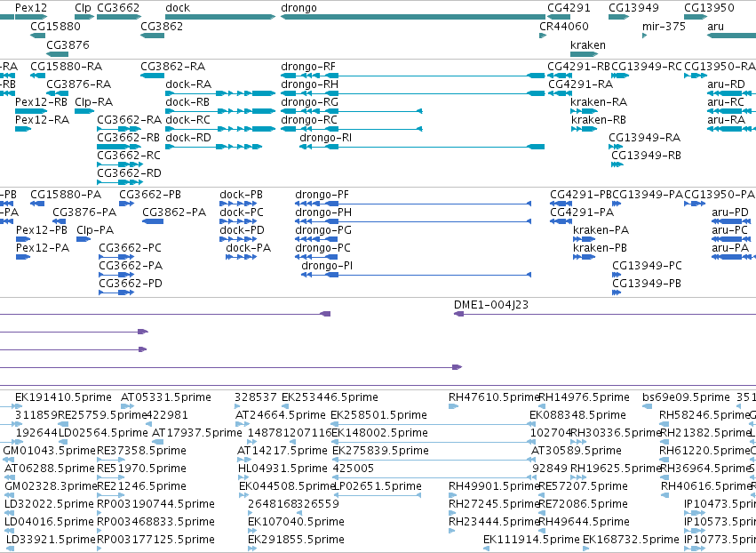The image size is (756, 553).
Task: Select the 'CG13950' gene label
Action: (709, 8)
